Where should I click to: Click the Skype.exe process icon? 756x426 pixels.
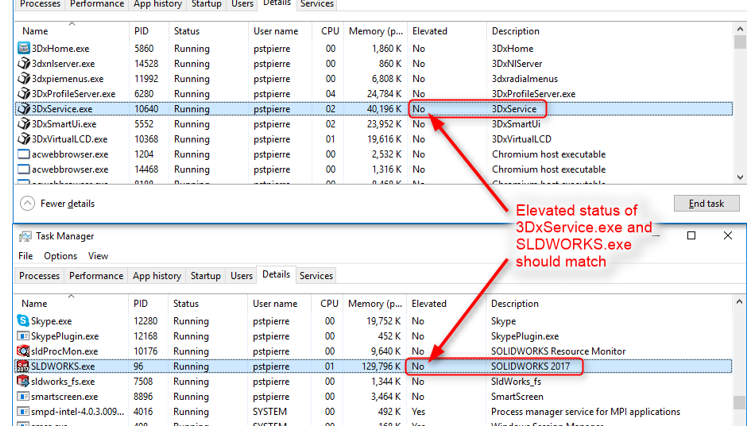pos(23,320)
